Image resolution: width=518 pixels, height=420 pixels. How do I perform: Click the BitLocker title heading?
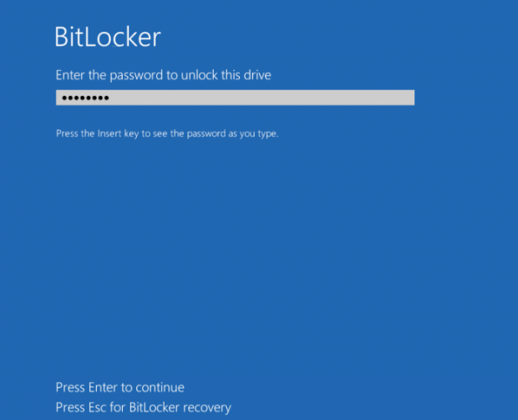107,37
